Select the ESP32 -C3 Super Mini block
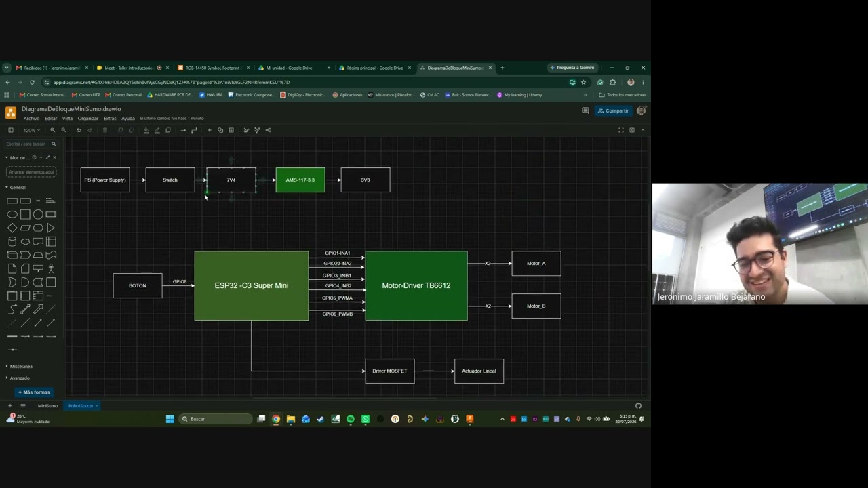The height and width of the screenshot is (488, 868). 252,285
